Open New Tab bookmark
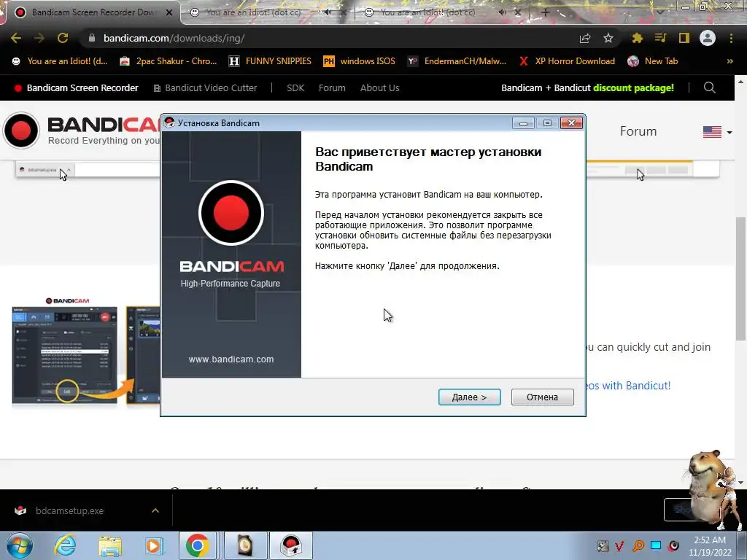 pos(653,61)
